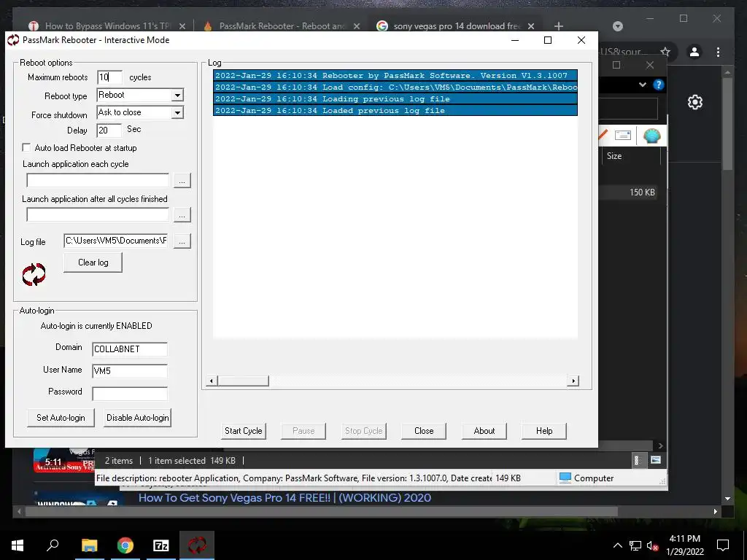Select the Rebooter version log line
Screen dimensions: 747x560
pos(395,75)
